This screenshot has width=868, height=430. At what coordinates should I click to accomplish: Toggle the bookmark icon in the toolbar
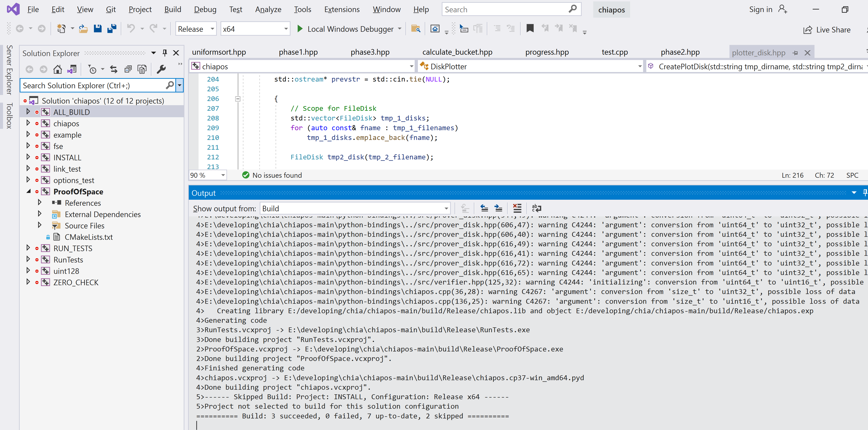click(x=530, y=29)
